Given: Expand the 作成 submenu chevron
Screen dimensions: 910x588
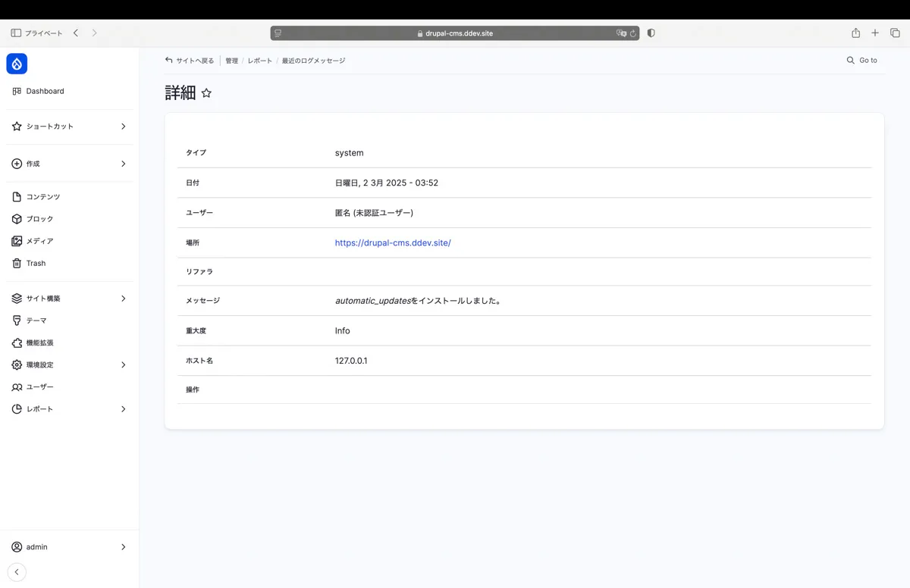Looking at the screenshot, I should click(x=124, y=164).
